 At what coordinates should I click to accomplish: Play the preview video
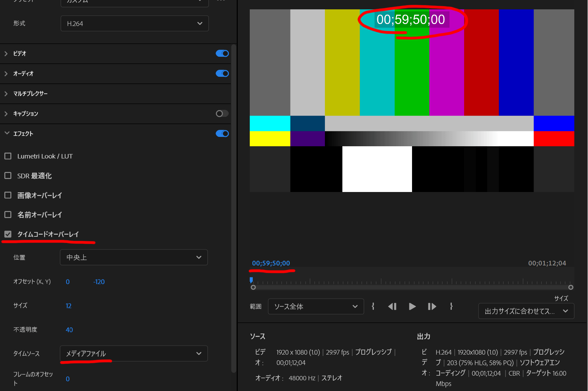click(x=412, y=307)
